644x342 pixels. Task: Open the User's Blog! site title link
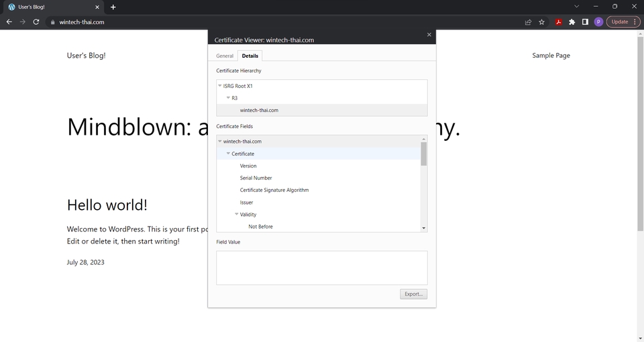coord(87,56)
